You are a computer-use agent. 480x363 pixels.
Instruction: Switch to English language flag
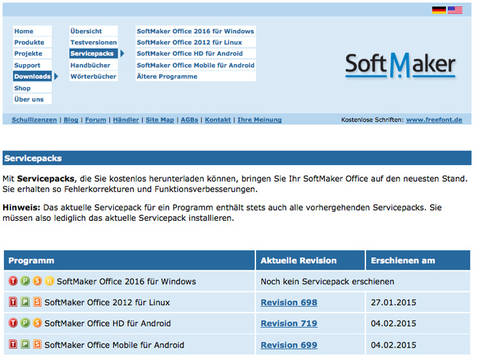(x=455, y=10)
